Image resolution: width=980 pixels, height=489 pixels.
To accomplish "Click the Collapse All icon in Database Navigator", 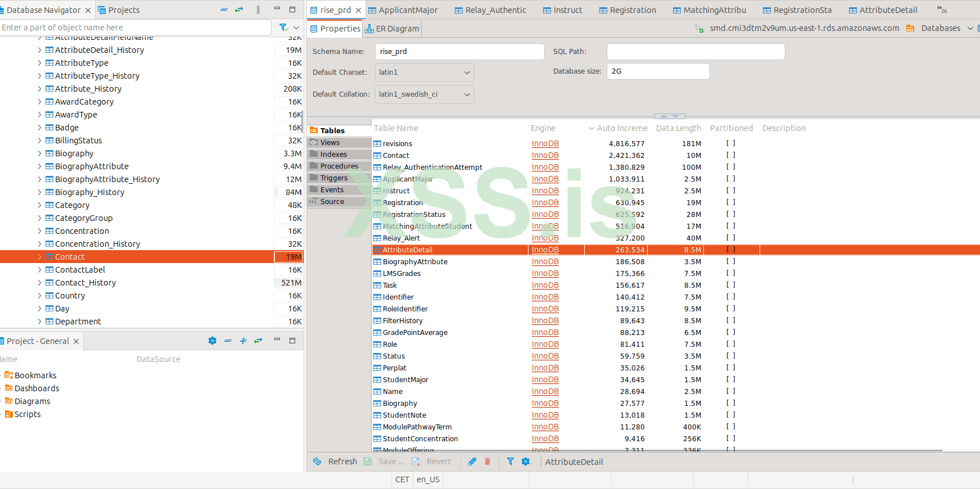I will coord(224,10).
